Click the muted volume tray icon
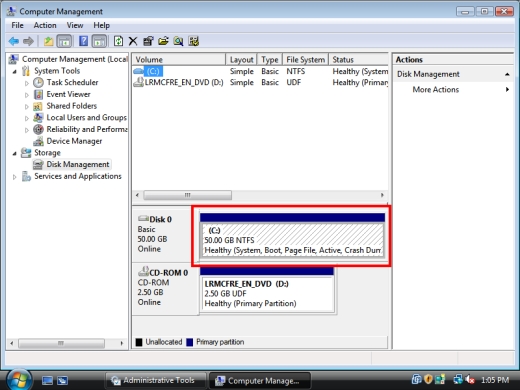 click(470, 380)
